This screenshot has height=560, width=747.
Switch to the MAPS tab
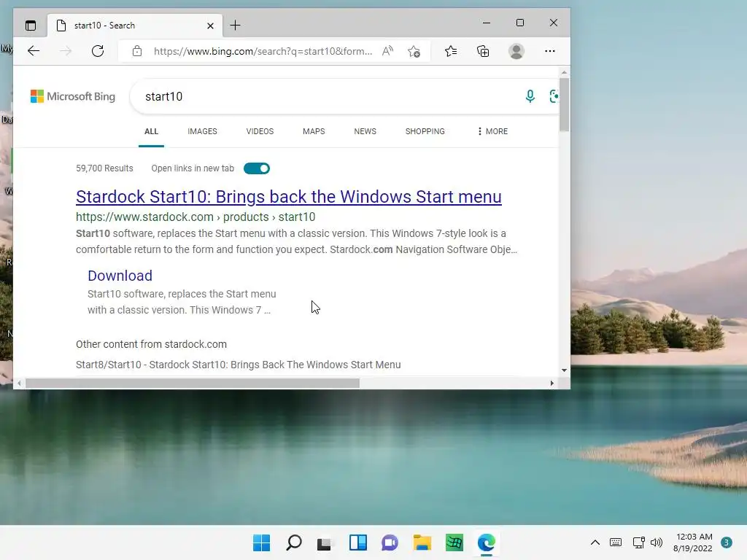[314, 131]
